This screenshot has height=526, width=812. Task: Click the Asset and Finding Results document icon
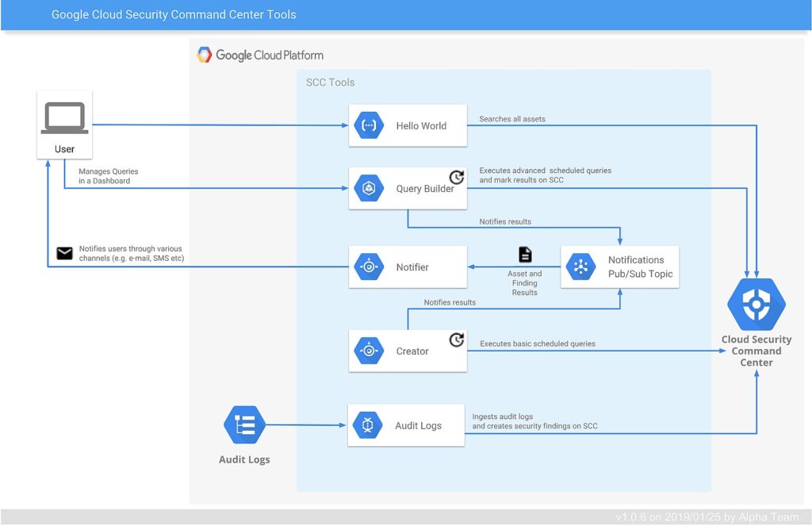point(525,255)
